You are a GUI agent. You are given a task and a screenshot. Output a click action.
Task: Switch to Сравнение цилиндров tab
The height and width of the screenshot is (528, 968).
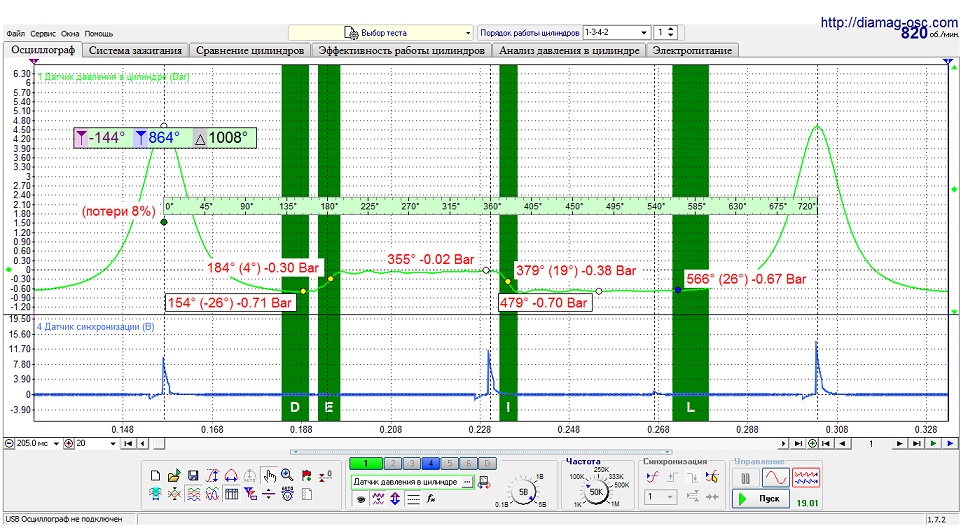coord(250,51)
